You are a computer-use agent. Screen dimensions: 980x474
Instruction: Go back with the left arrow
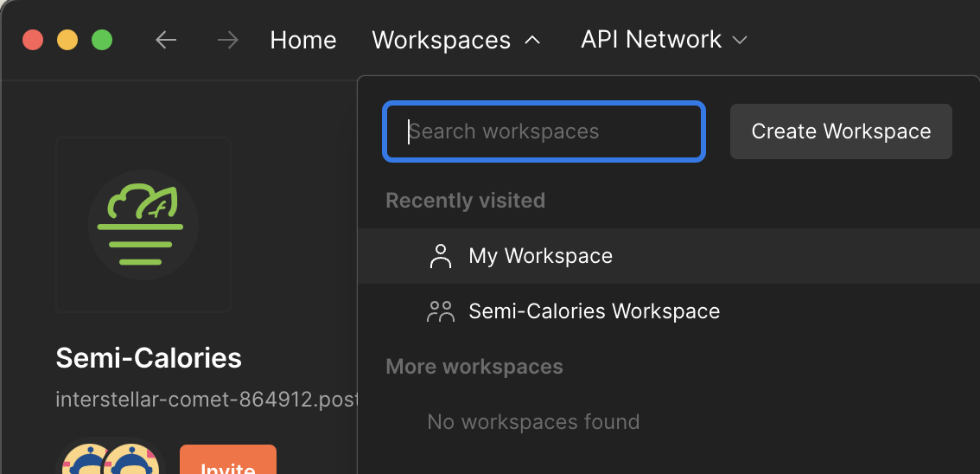click(x=166, y=41)
